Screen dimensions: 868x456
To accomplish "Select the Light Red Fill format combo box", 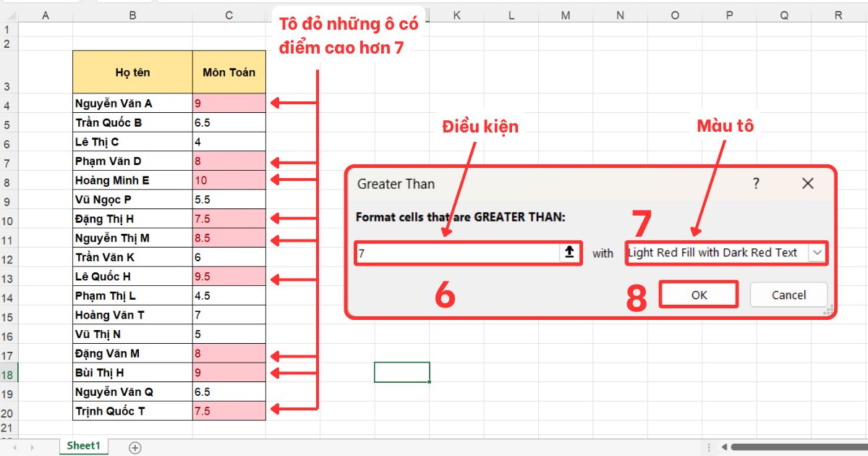I will [716, 253].
